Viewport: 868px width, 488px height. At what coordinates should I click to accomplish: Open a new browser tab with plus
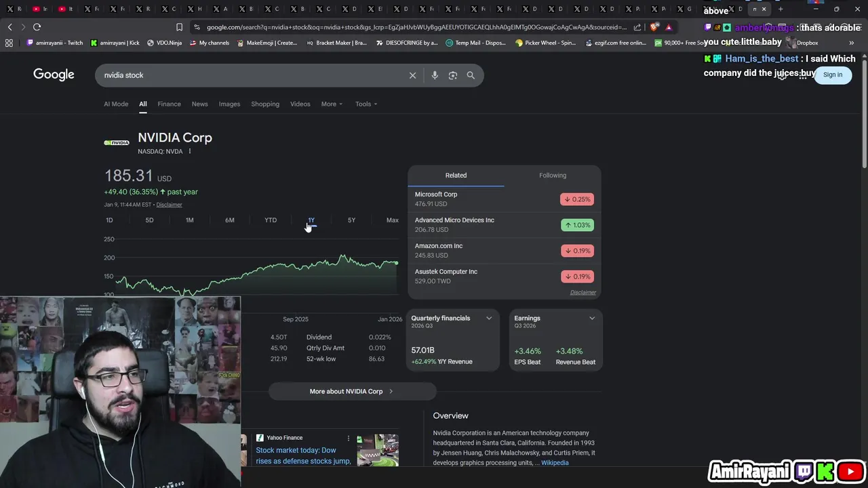pyautogui.click(x=781, y=9)
